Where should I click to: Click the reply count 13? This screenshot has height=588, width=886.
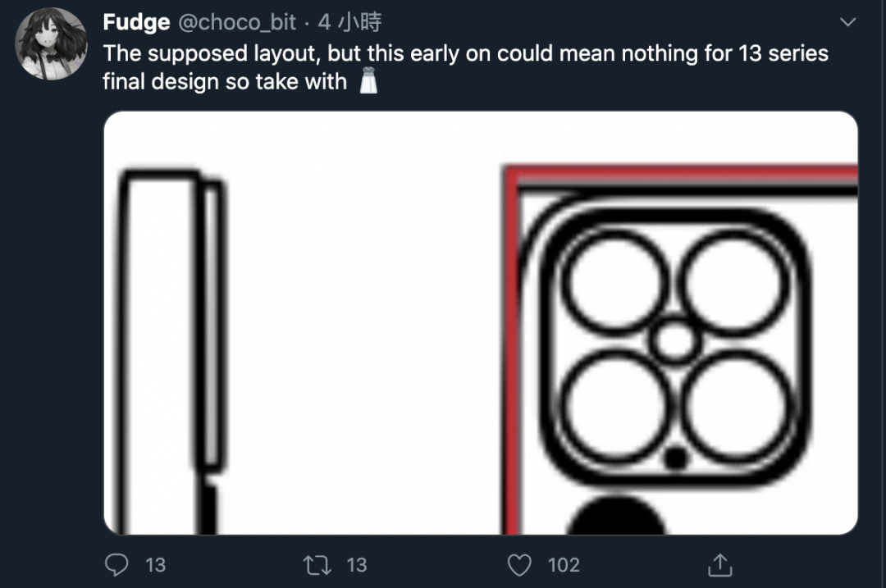tap(154, 564)
